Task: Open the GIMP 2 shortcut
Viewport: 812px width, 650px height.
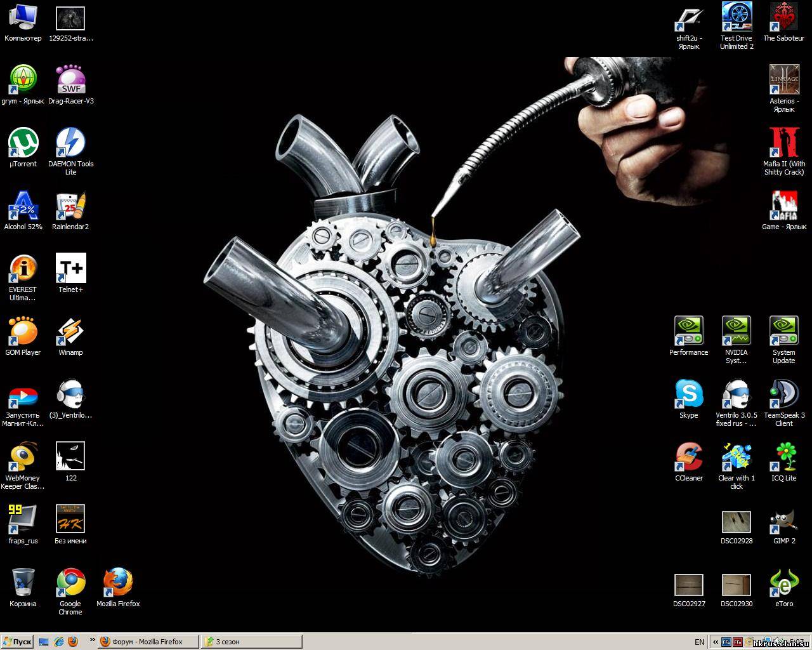Action: [x=783, y=521]
